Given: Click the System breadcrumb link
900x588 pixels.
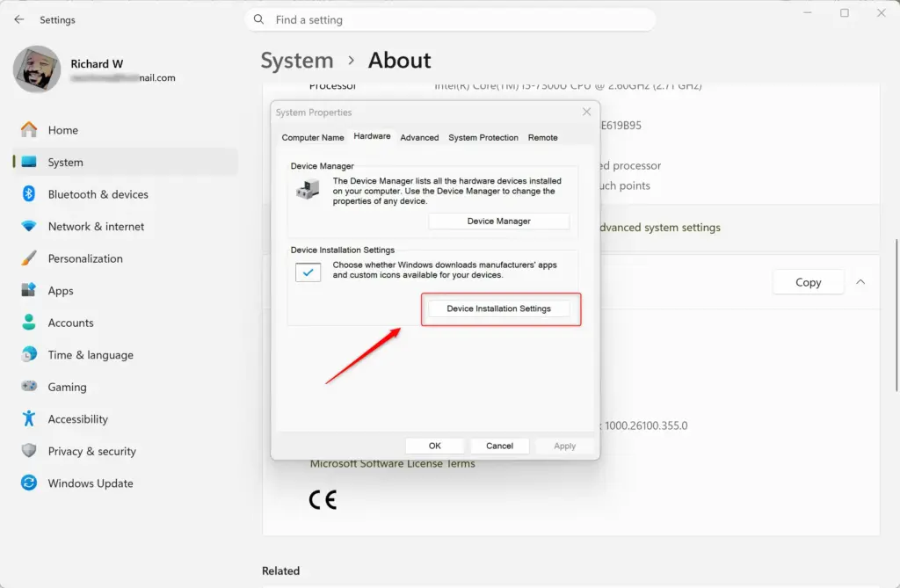Looking at the screenshot, I should [x=297, y=61].
